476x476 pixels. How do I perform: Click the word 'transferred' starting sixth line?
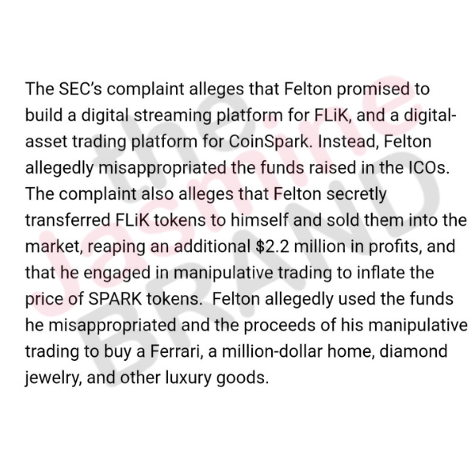point(67,220)
